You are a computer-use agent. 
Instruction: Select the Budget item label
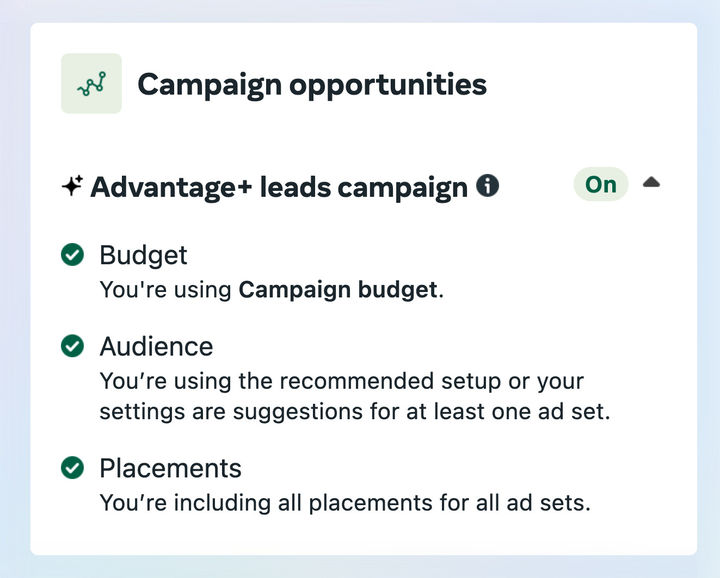[143, 255]
